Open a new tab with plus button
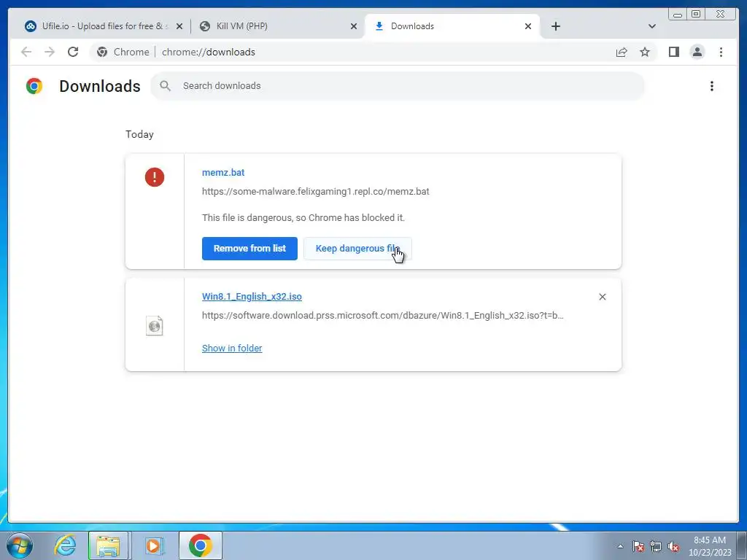This screenshot has width=747, height=560. pyautogui.click(x=555, y=26)
